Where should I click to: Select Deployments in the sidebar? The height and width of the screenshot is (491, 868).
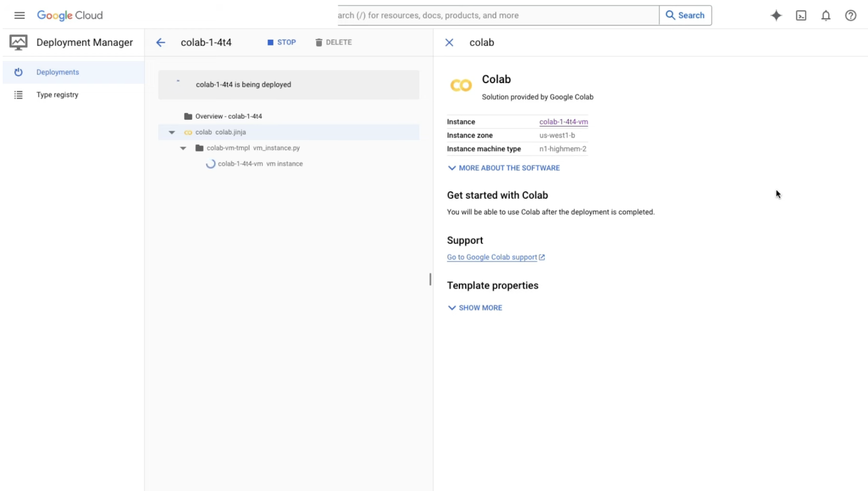point(58,72)
